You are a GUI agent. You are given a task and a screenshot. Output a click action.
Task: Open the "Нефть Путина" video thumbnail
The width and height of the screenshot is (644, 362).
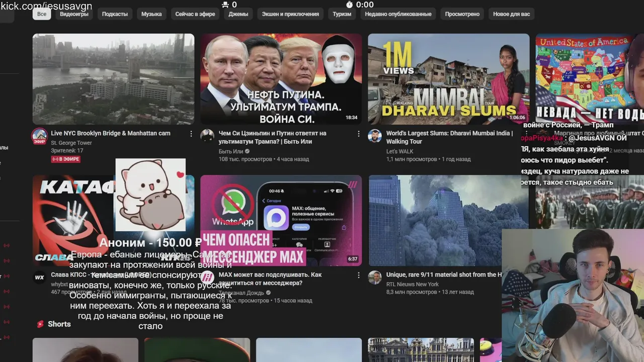click(281, 79)
